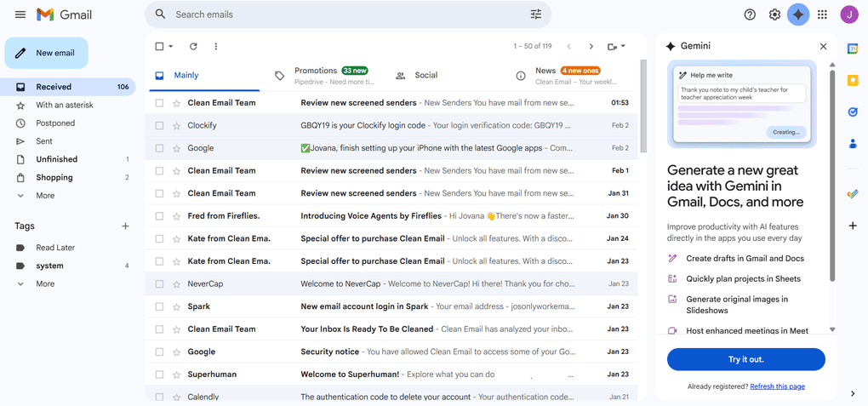Star the Superhuman email
868x406 pixels.
tap(177, 375)
